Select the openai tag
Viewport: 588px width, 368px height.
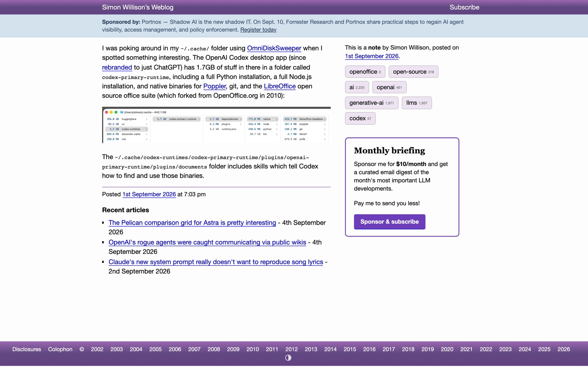tap(389, 87)
